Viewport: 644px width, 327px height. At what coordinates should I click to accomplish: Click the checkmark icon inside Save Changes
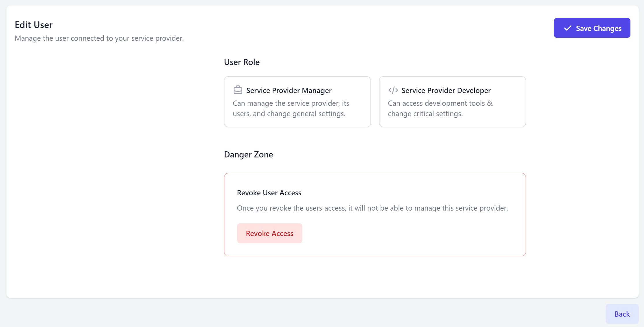click(x=567, y=28)
